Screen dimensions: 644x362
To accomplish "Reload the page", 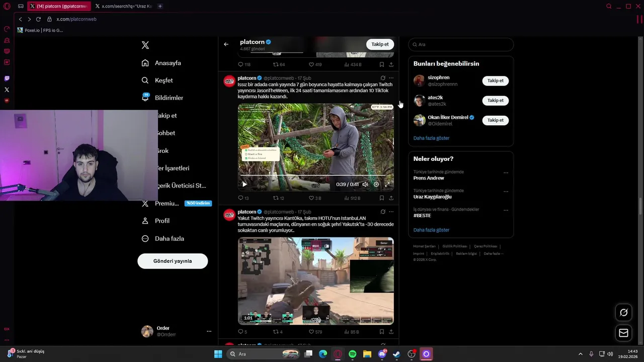I will coord(38,19).
